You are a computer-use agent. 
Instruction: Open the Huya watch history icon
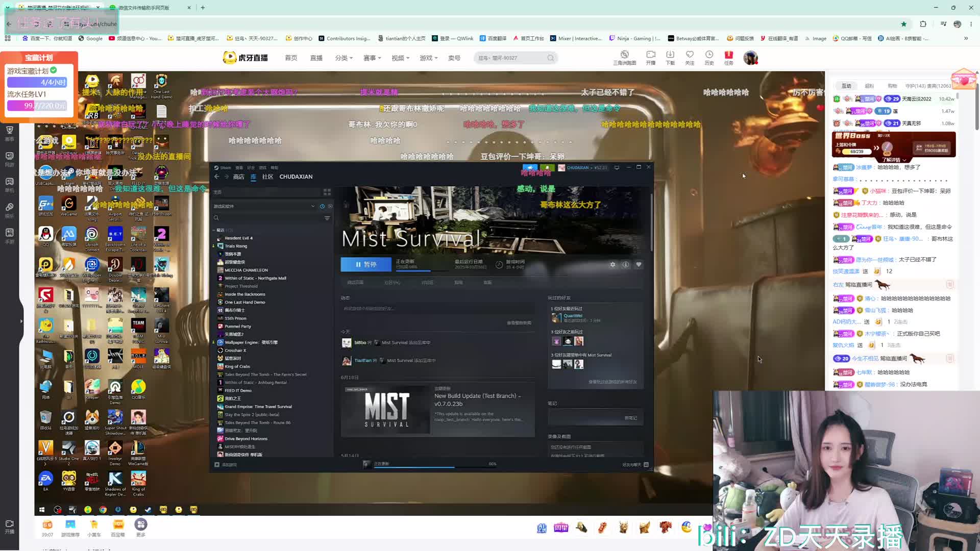click(x=709, y=58)
